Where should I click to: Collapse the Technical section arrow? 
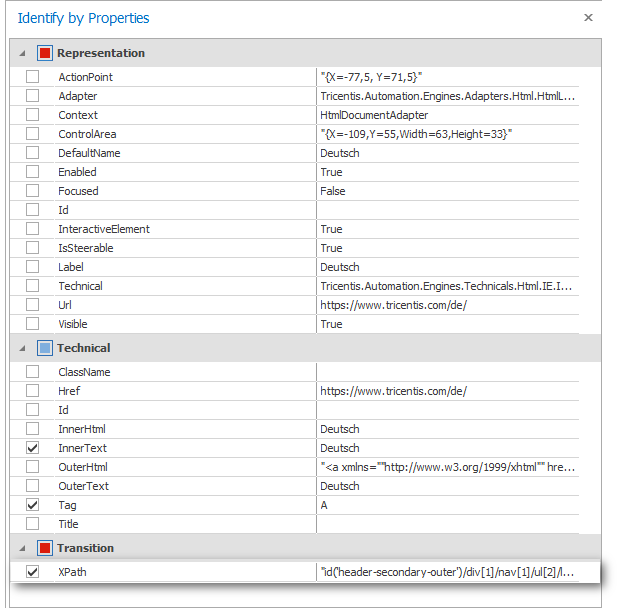(22, 348)
